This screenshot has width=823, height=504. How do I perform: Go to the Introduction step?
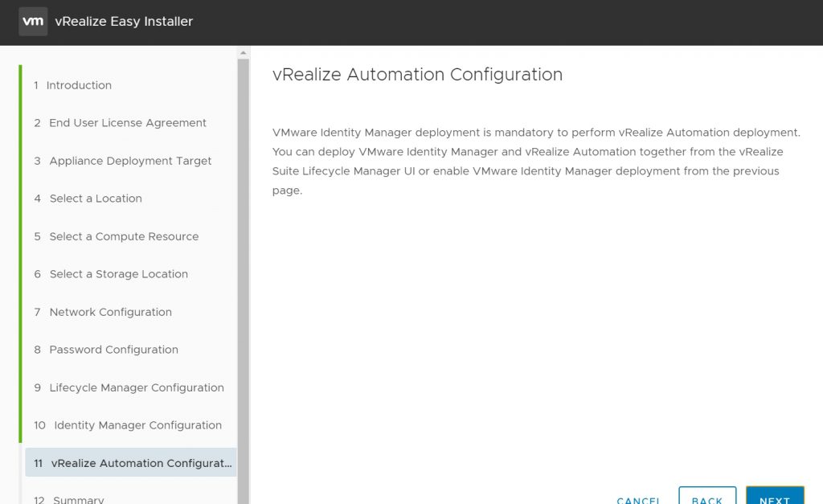tap(73, 85)
